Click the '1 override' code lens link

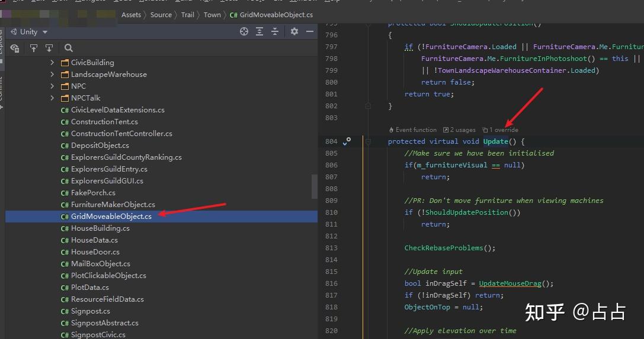(x=503, y=130)
